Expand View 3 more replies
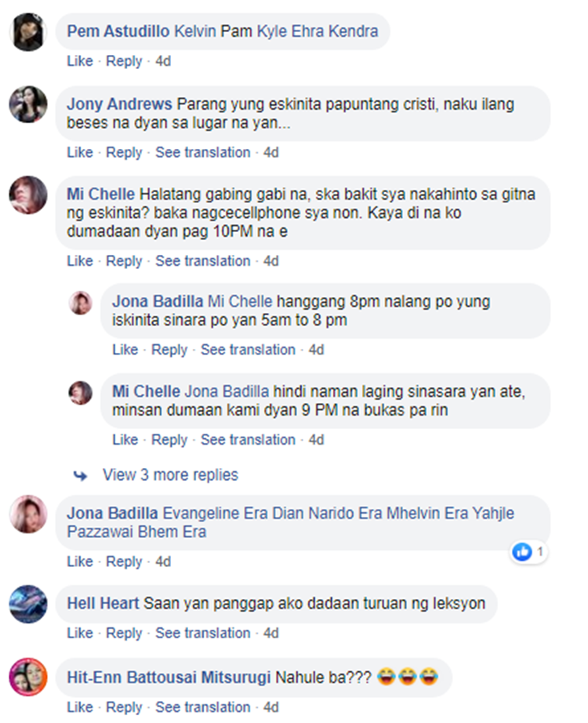588x723 pixels. pos(170,475)
